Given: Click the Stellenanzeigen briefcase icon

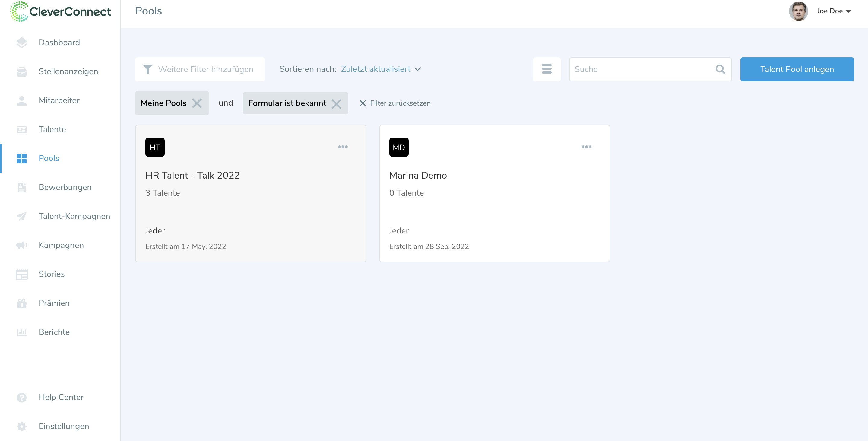Looking at the screenshot, I should pyautogui.click(x=22, y=71).
